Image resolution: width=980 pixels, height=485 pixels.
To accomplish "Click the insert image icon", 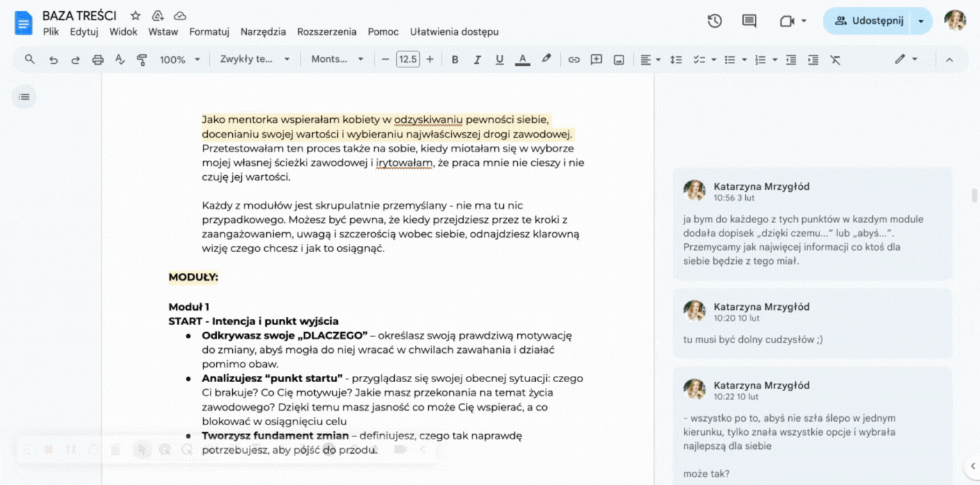I will 619,60.
